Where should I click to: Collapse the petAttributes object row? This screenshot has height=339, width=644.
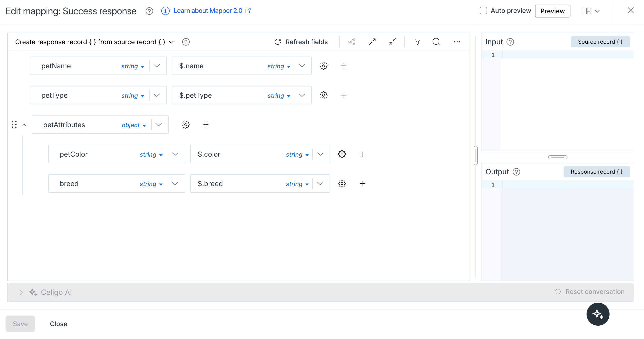tap(24, 125)
